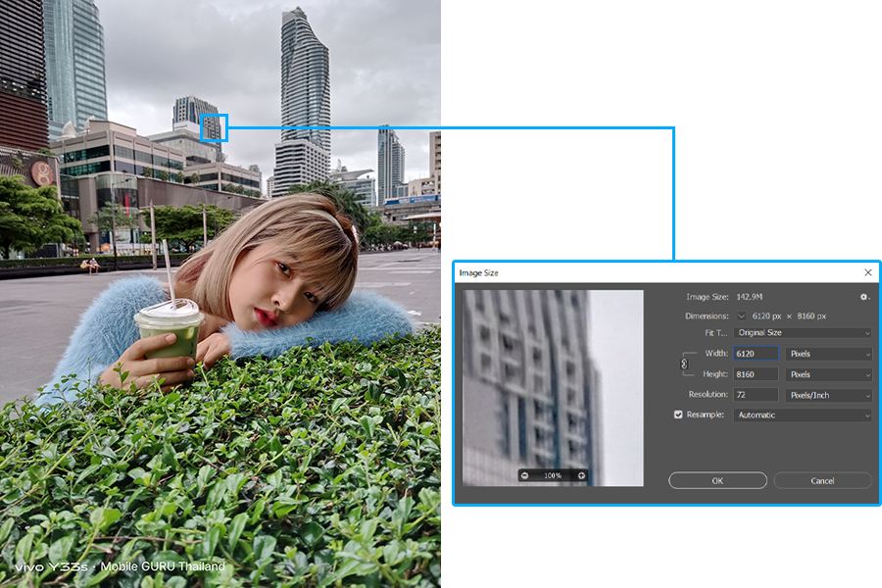Open the Resolution Pixels/Inch dropdown
The height and width of the screenshot is (588, 882).
point(828,395)
